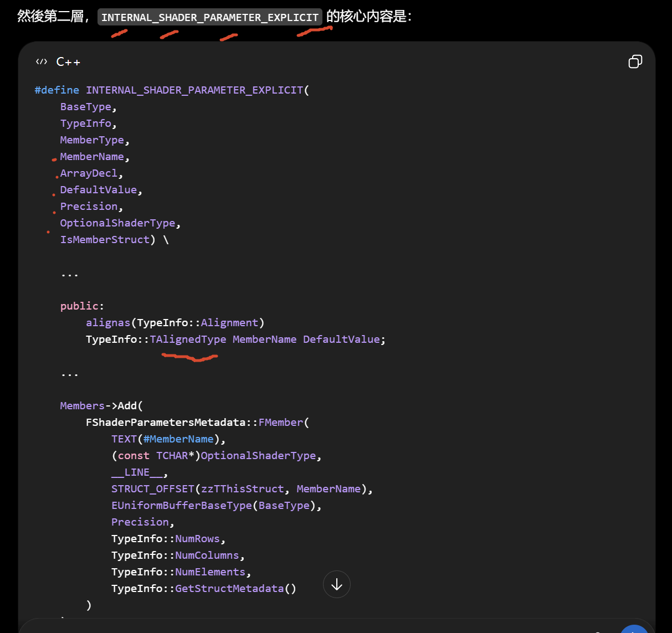
Task: Click the MemberType, parameter line
Action: 95,140
